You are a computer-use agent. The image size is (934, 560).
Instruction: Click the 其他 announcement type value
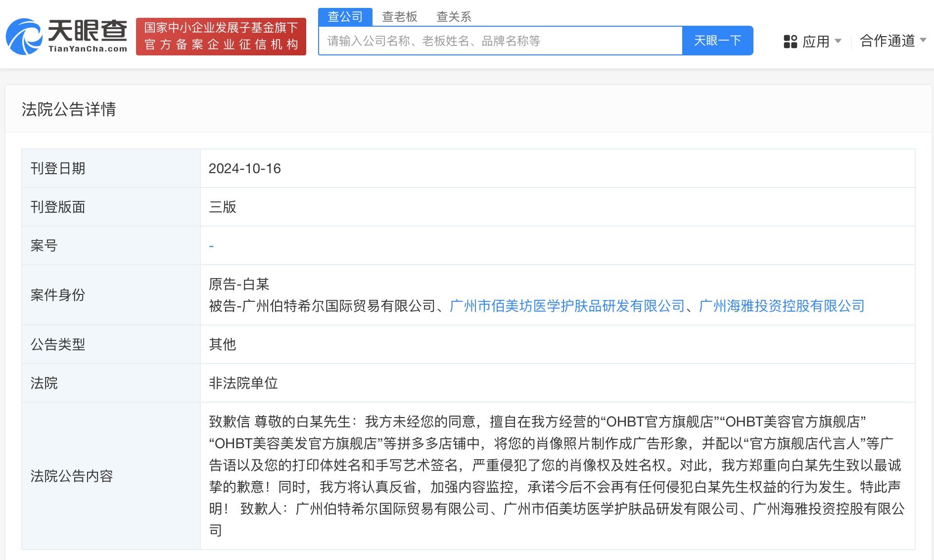223,345
